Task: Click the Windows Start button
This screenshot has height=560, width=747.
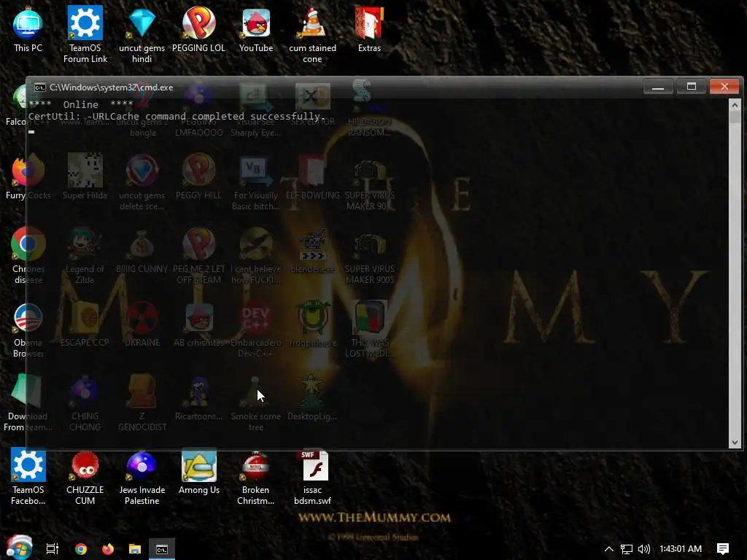Action: (x=19, y=548)
